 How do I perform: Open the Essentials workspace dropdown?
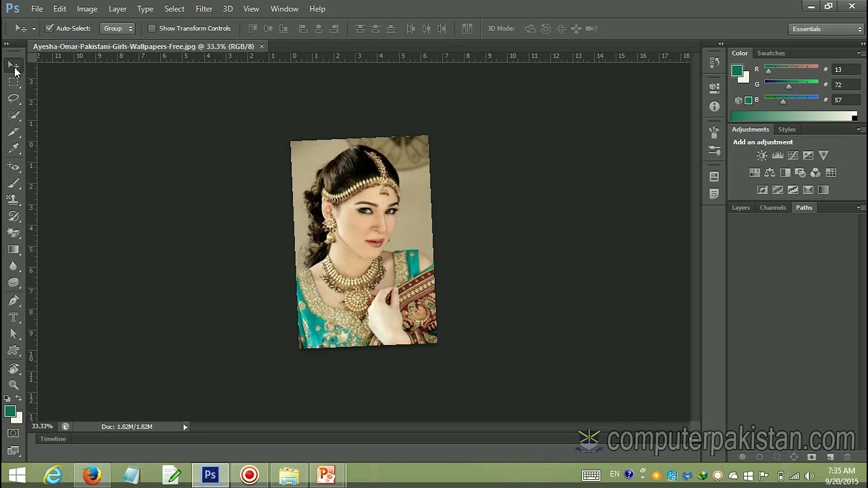click(827, 28)
